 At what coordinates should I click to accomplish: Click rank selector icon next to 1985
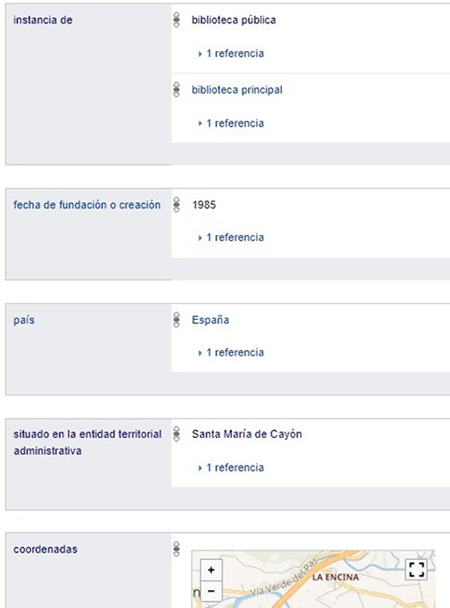click(176, 205)
